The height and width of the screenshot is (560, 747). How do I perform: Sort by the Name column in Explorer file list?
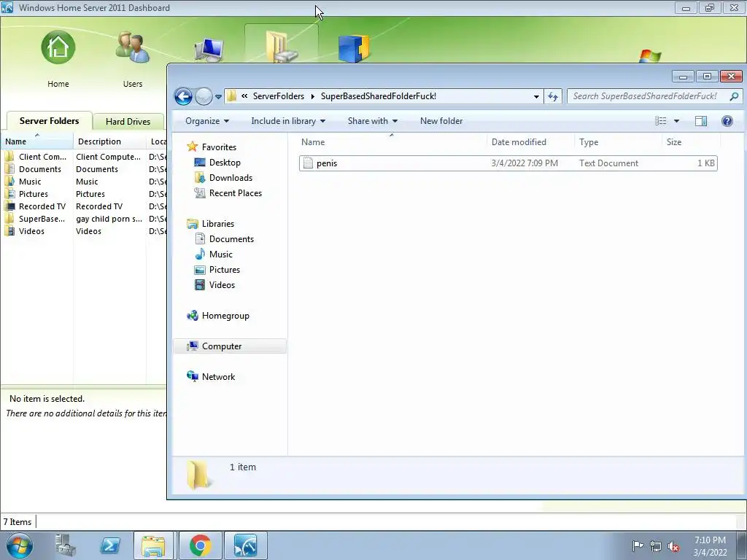coord(392,142)
